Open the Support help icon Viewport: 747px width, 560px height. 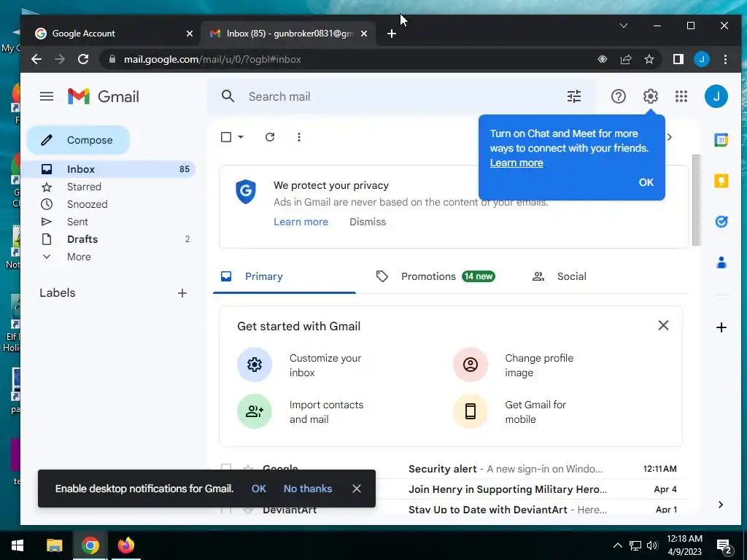point(619,96)
